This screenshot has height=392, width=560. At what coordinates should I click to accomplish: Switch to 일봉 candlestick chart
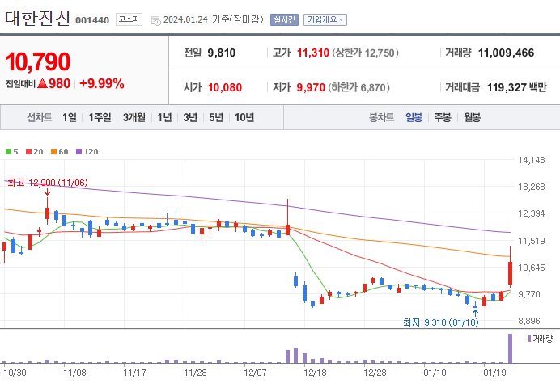(414, 117)
